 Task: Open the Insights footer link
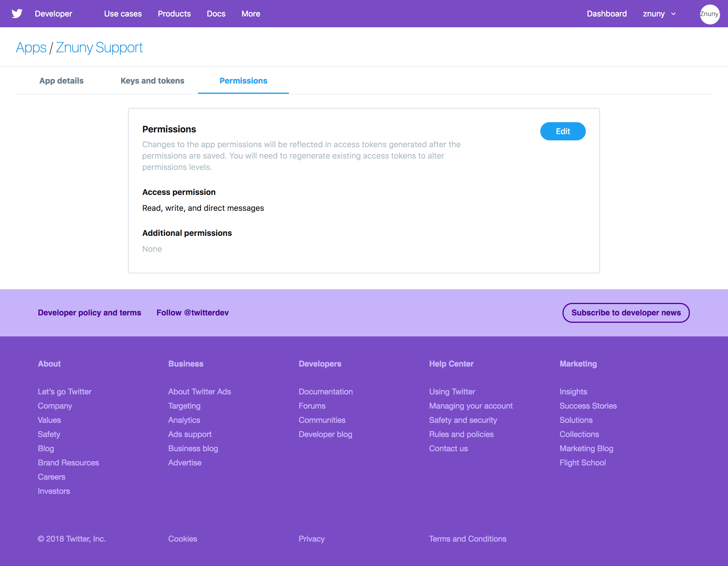(x=573, y=392)
